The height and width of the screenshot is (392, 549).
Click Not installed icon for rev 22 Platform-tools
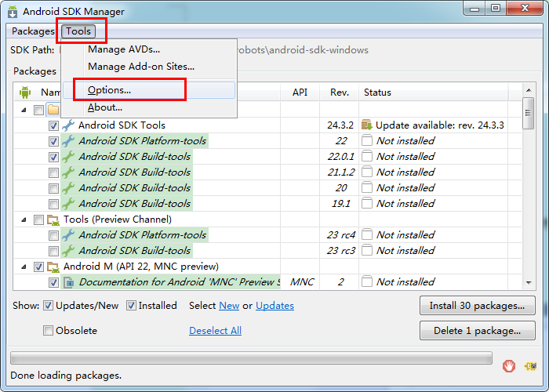pyautogui.click(x=367, y=140)
